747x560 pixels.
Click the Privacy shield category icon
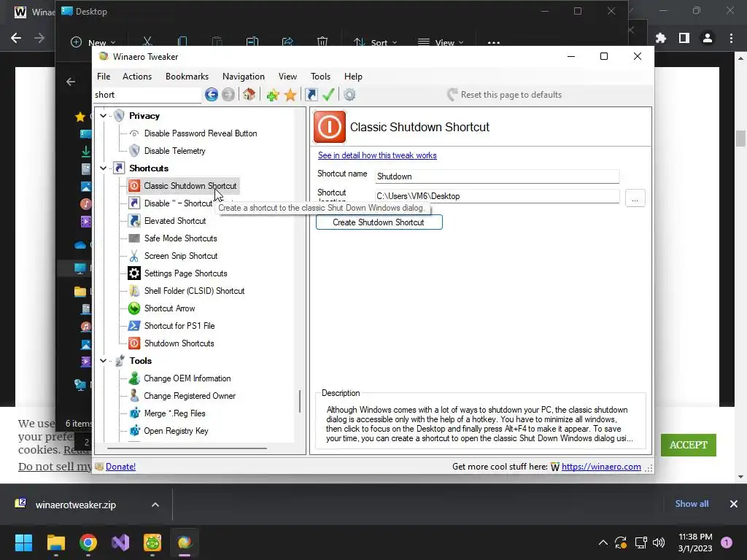tap(119, 116)
